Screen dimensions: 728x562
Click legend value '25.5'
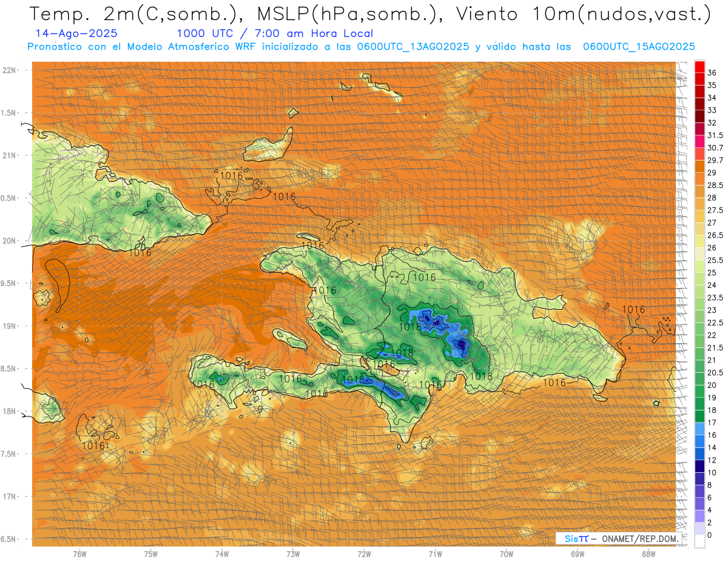tap(715, 260)
